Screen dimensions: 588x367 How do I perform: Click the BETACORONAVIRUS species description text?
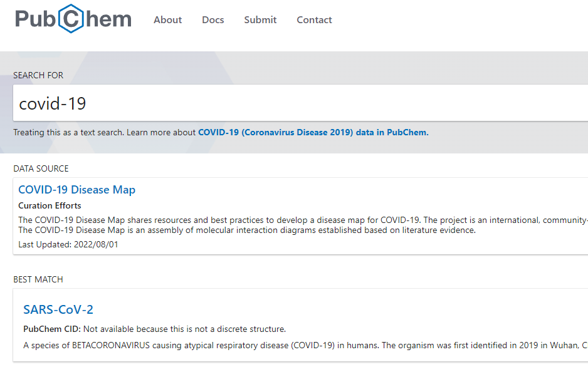(305, 345)
